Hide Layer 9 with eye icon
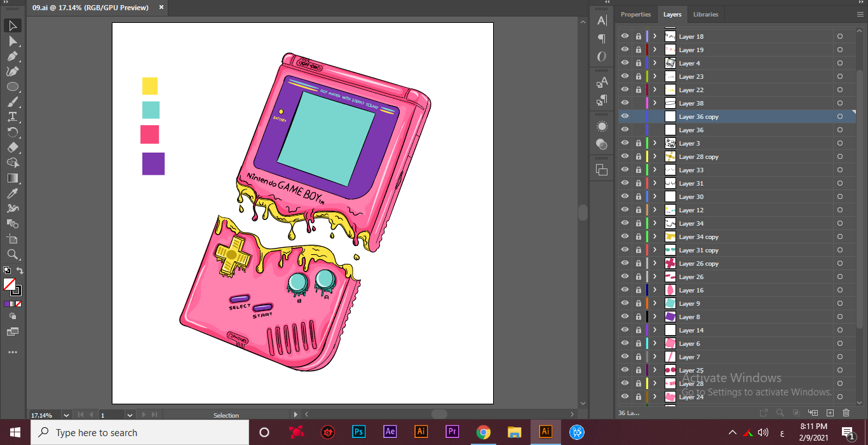This screenshot has height=445, width=868. point(625,303)
